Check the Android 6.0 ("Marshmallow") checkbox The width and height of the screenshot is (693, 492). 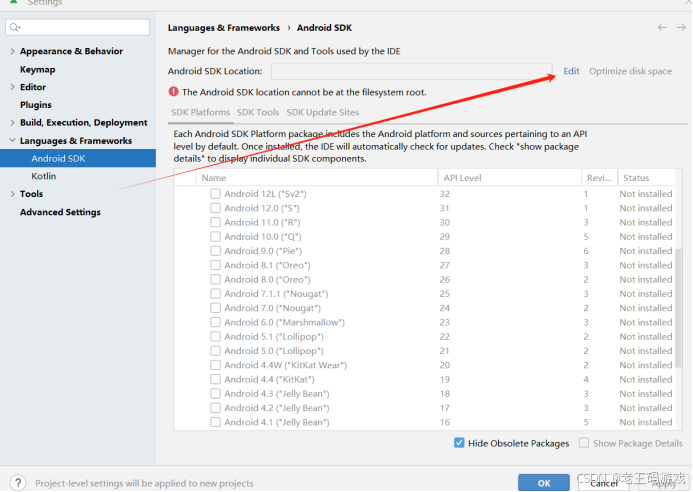(215, 322)
